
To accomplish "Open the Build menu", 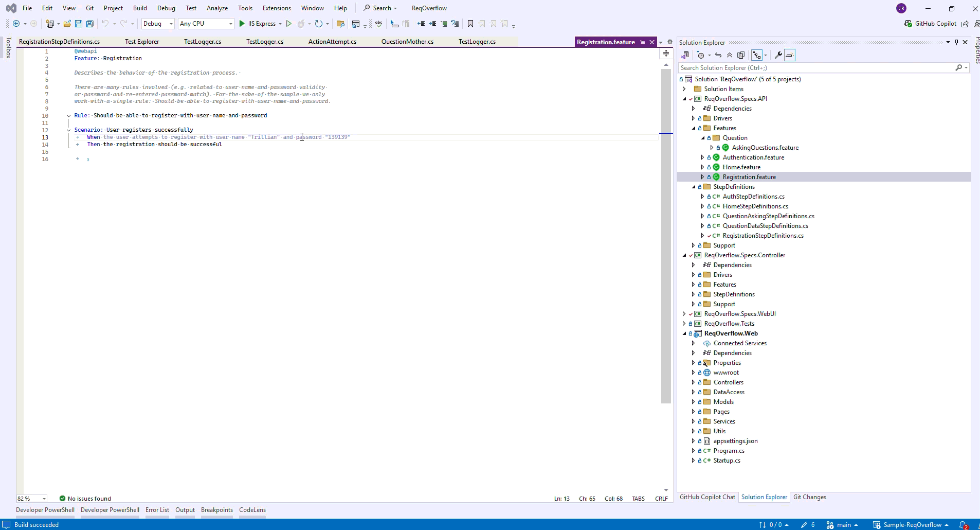I will pyautogui.click(x=140, y=8).
